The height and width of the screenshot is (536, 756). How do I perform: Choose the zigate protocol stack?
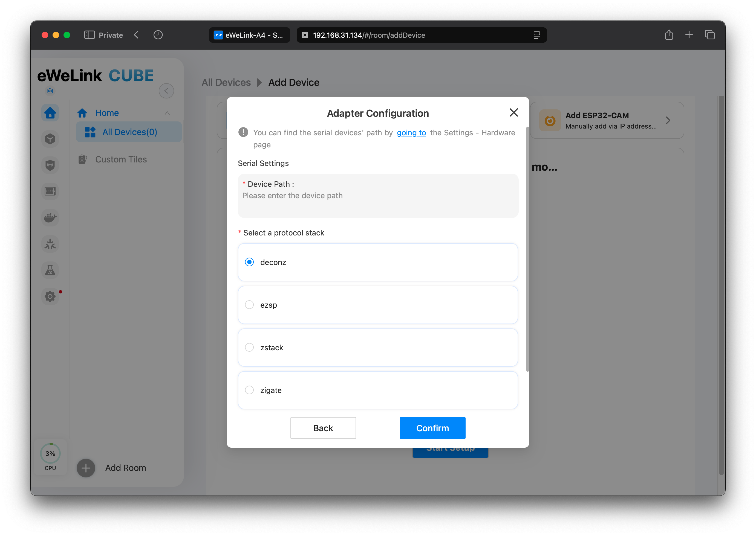(249, 390)
